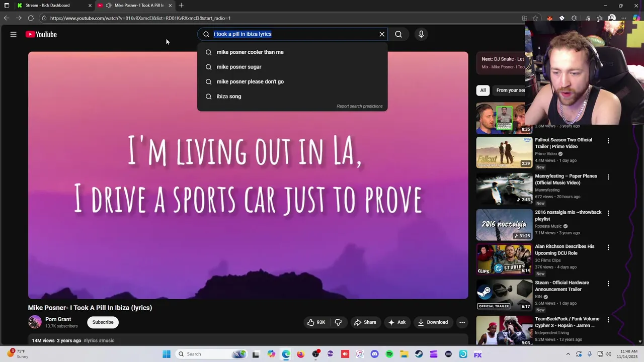Viewport: 644px width, 362px height.
Task: Select the All filter chip
Action: (x=483, y=90)
